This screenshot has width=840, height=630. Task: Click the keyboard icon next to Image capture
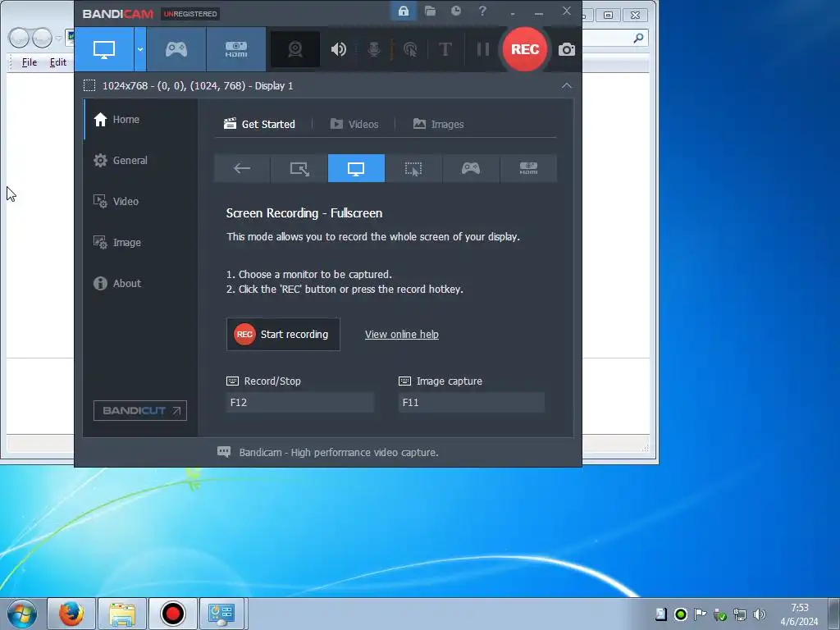click(405, 381)
